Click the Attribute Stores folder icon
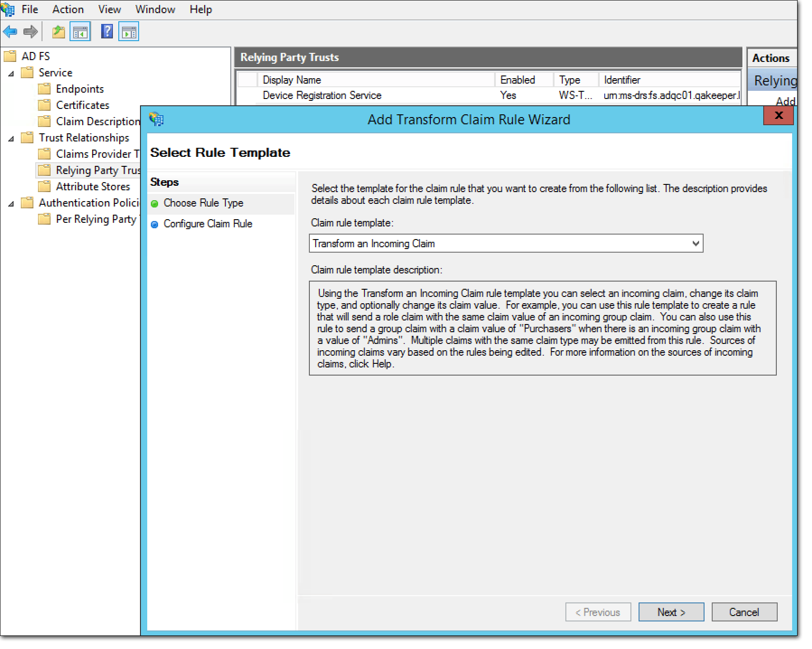This screenshot has width=812, height=649. tap(45, 186)
